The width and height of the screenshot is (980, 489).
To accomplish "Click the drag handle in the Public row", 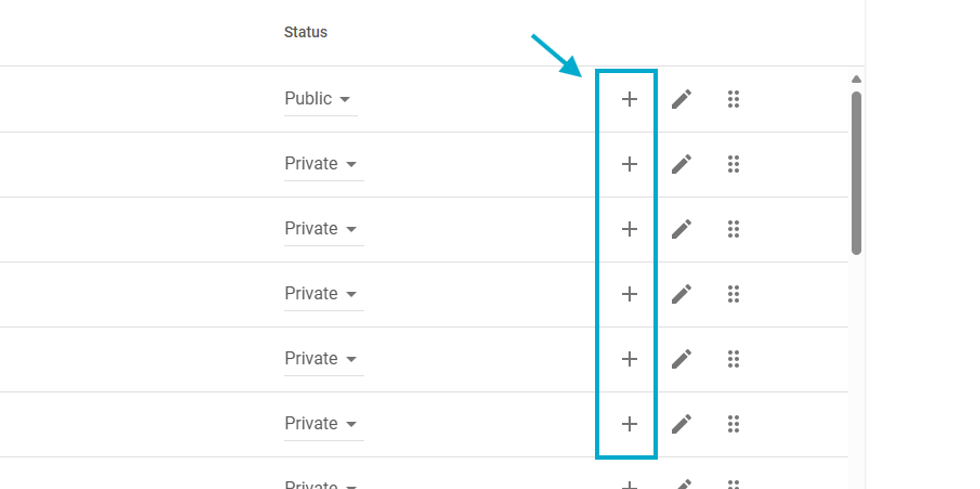I will click(733, 99).
